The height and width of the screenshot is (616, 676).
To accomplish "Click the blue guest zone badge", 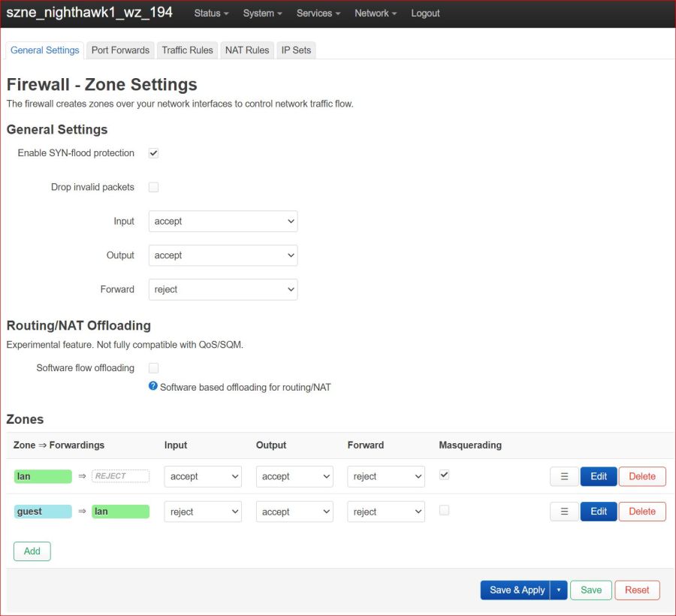I will [x=43, y=512].
